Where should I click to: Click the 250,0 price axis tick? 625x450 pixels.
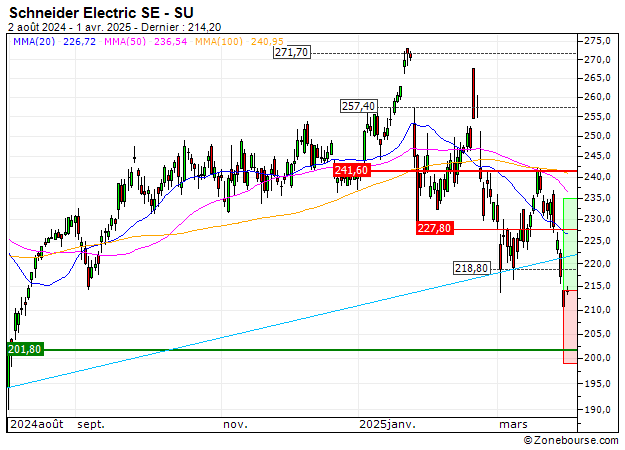click(597, 136)
